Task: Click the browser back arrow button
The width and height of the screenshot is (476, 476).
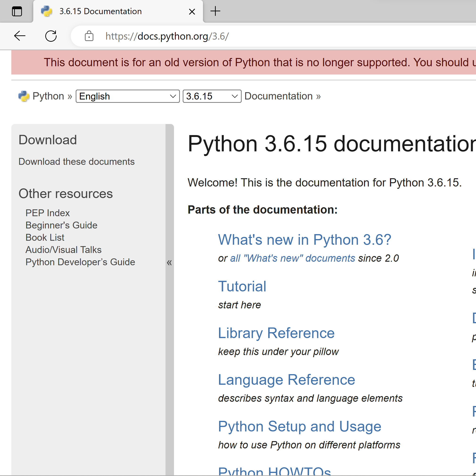Action: tap(20, 36)
